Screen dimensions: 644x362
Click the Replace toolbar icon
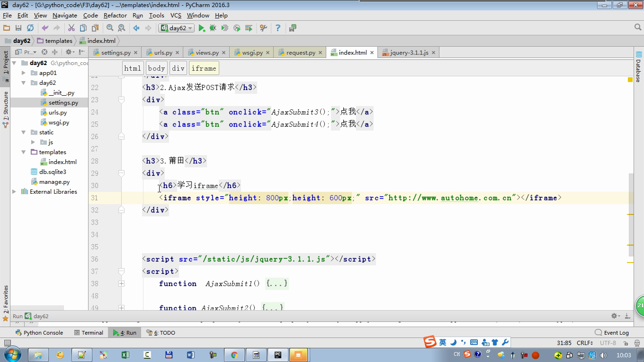tap(121, 28)
